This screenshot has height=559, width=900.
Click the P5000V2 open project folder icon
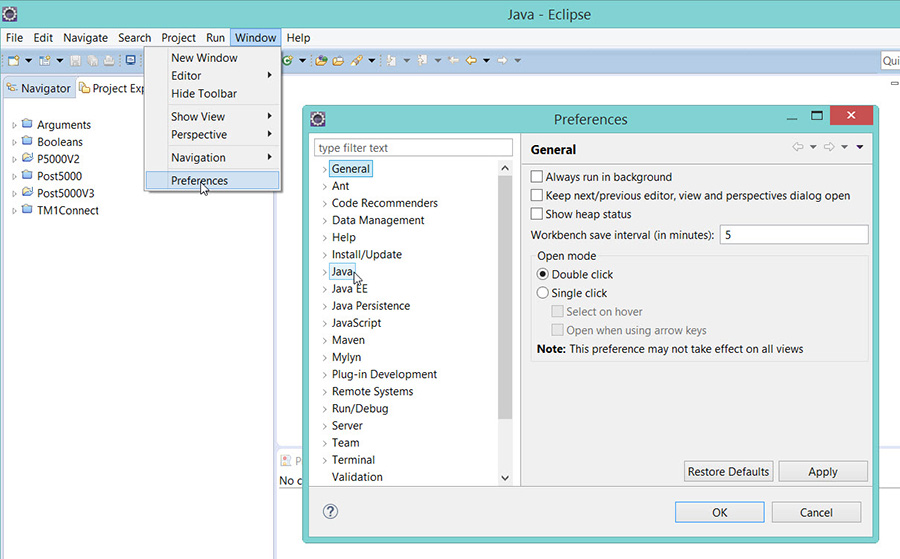[x=27, y=157]
